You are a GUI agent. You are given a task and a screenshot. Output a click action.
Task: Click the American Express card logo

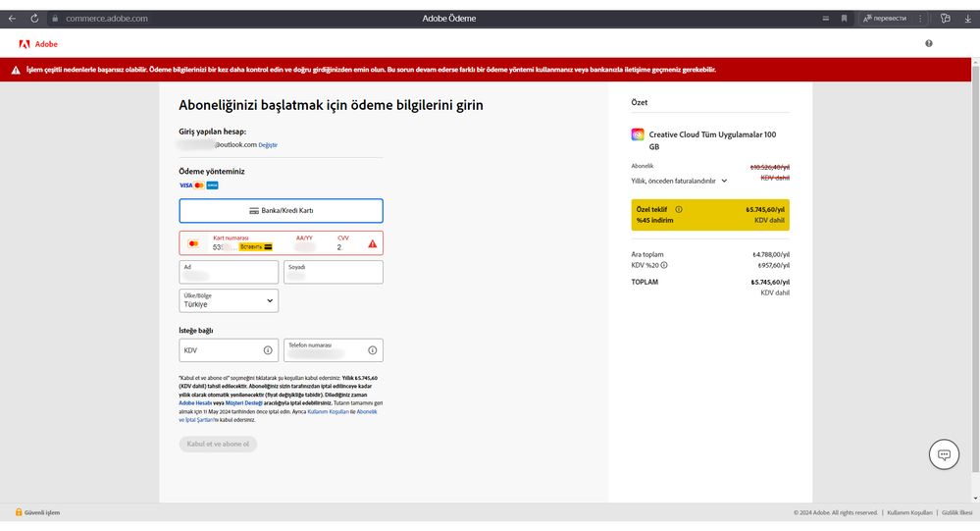[x=213, y=186]
